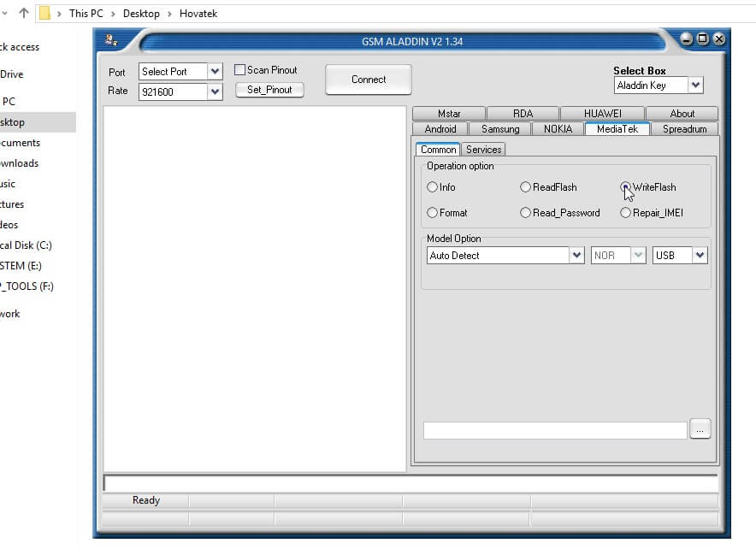Open the Auto Detect model dropdown
The height and width of the screenshot is (549, 756).
point(576,255)
